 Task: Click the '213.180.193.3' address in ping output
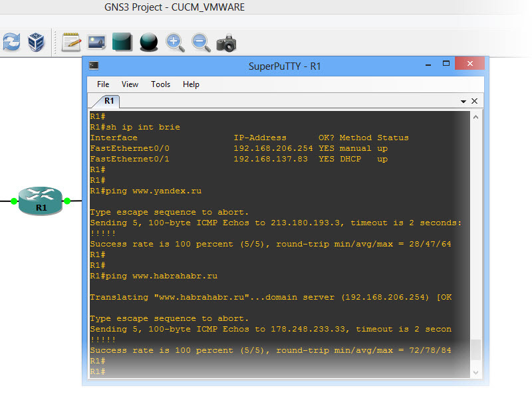click(x=305, y=223)
